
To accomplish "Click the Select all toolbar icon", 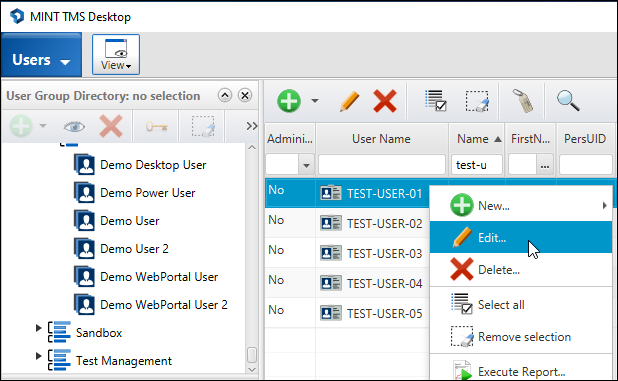I will tap(436, 101).
